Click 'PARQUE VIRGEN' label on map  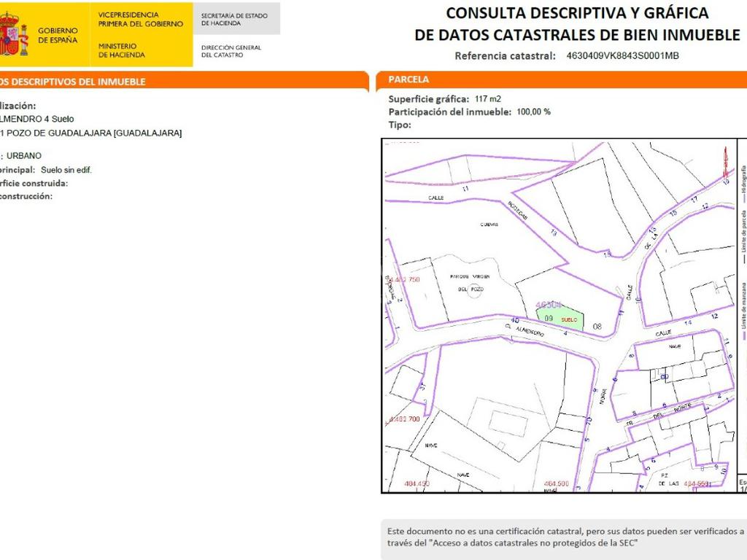(470, 276)
